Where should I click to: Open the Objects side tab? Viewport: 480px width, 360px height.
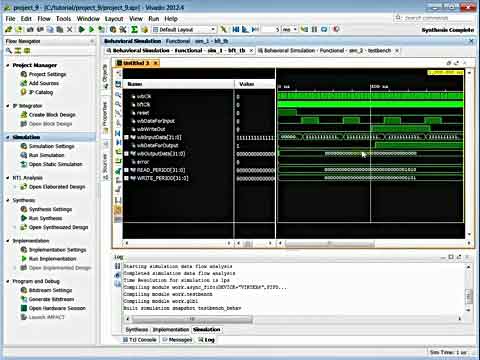(x=105, y=77)
